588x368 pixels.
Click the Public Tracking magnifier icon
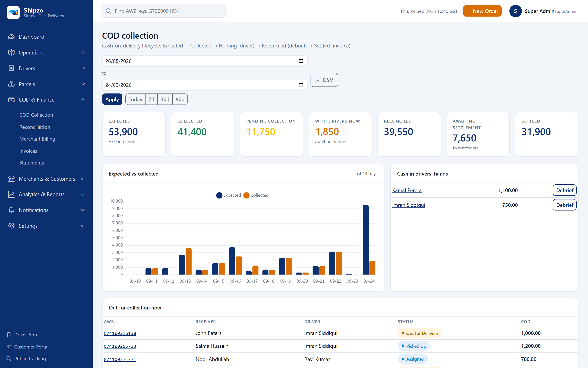(x=9, y=358)
